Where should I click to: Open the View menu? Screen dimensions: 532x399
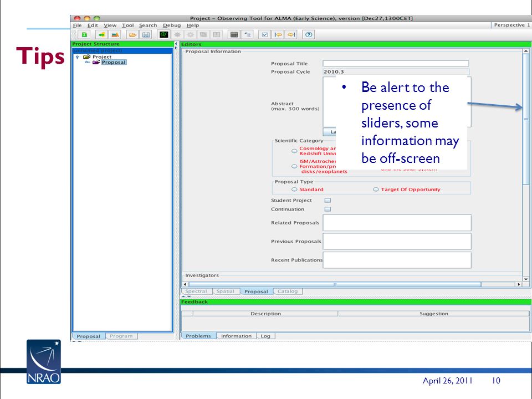110,25
